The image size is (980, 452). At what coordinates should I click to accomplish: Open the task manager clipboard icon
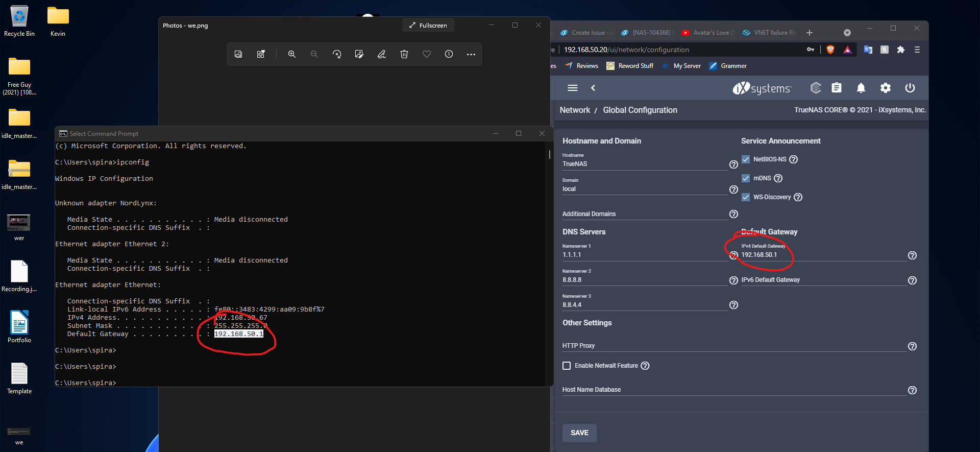(x=837, y=88)
